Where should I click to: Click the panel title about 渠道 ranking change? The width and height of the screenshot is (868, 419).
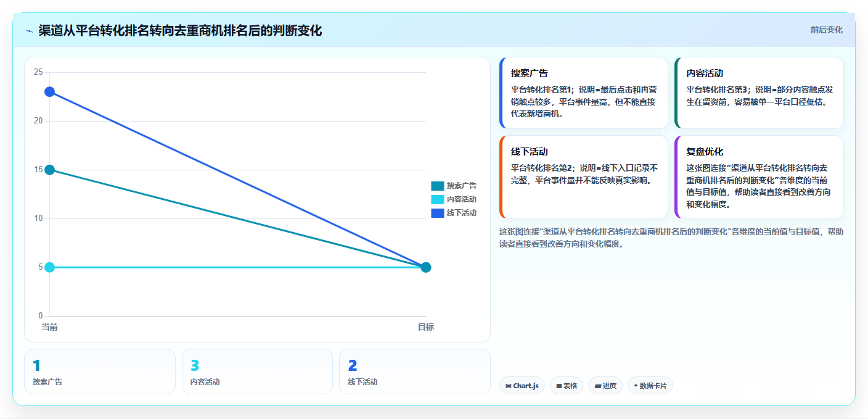[x=180, y=31]
